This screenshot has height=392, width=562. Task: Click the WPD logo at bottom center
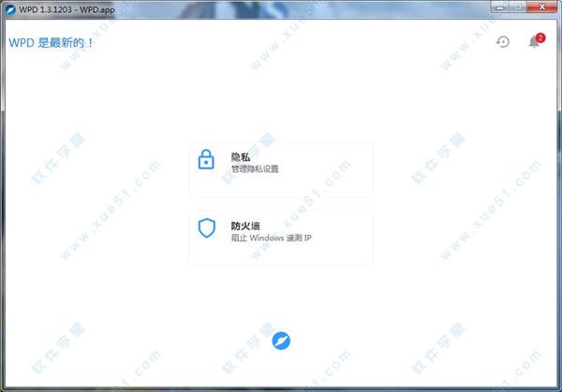click(x=281, y=341)
